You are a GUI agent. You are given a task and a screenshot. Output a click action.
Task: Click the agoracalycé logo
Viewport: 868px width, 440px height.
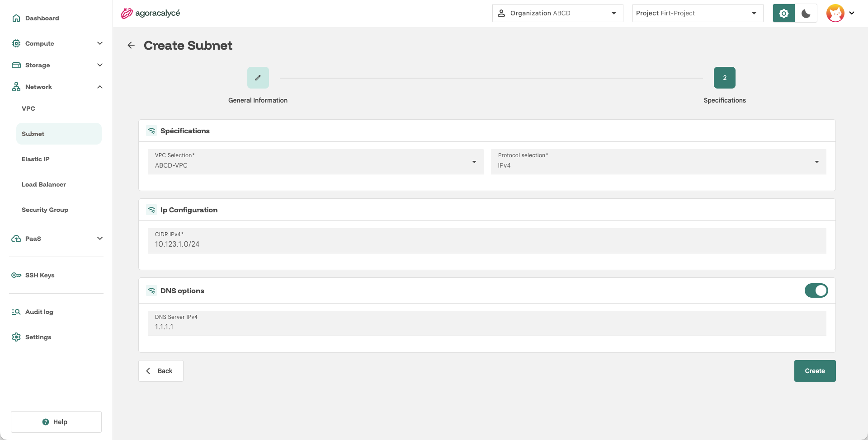tap(151, 13)
